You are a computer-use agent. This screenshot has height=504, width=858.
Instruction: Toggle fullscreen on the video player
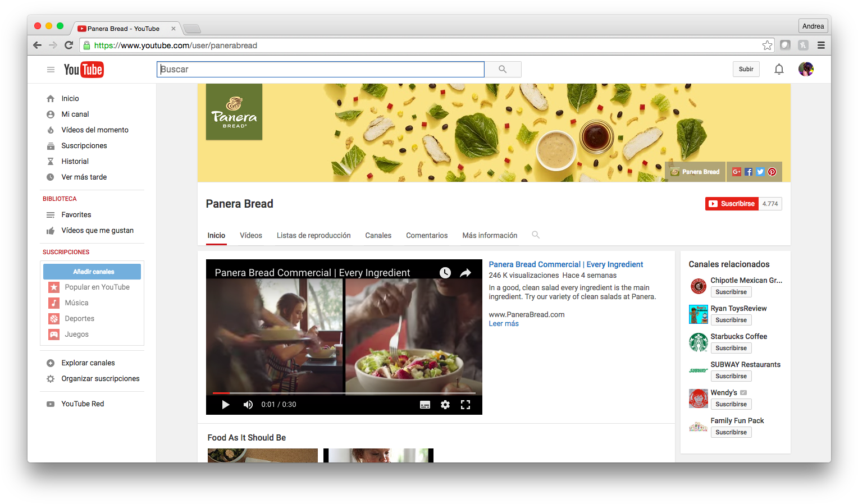[465, 405]
